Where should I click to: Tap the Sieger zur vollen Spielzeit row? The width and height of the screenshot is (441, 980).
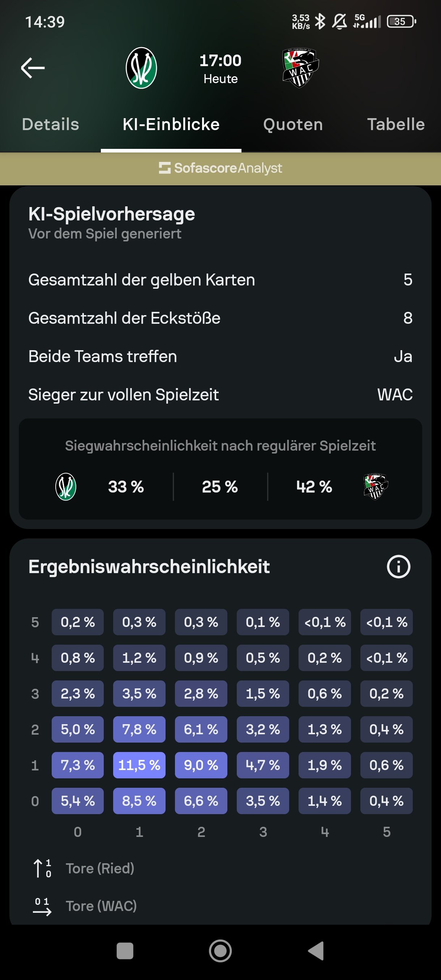coord(220,395)
